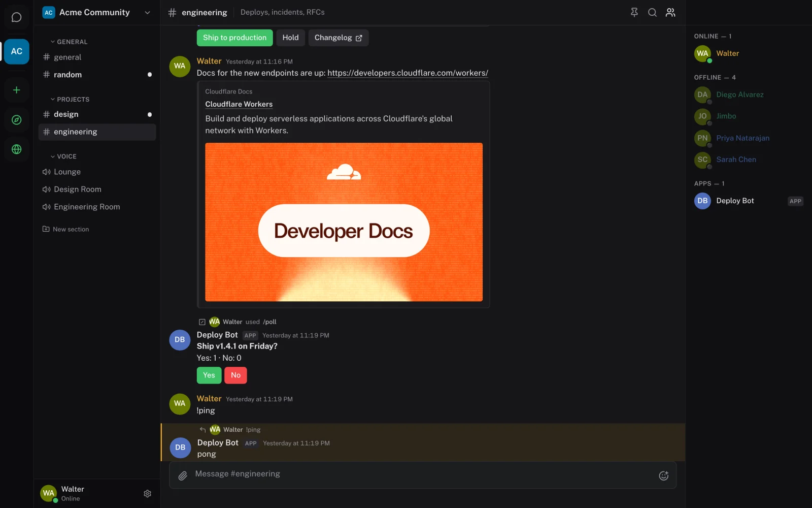Image resolution: width=812 pixels, height=508 pixels.
Task: Open the Cloudflare Workers embed title link
Action: click(x=239, y=104)
